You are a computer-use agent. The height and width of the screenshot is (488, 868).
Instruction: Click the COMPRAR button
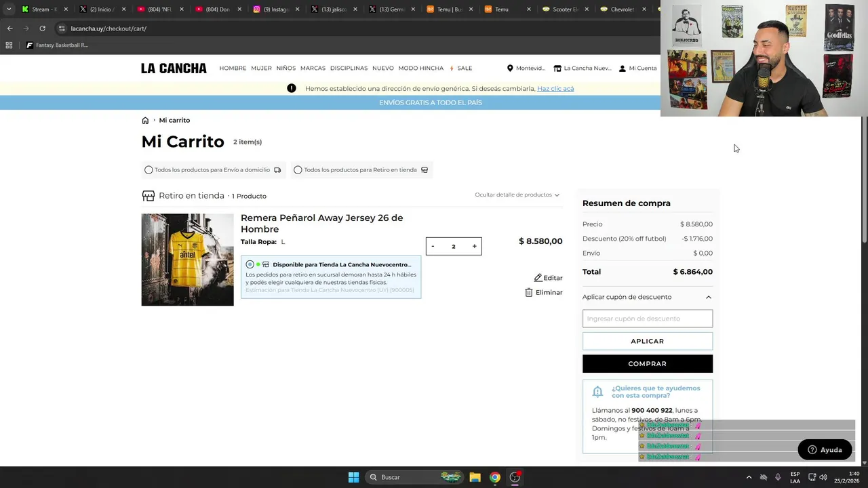(x=647, y=364)
